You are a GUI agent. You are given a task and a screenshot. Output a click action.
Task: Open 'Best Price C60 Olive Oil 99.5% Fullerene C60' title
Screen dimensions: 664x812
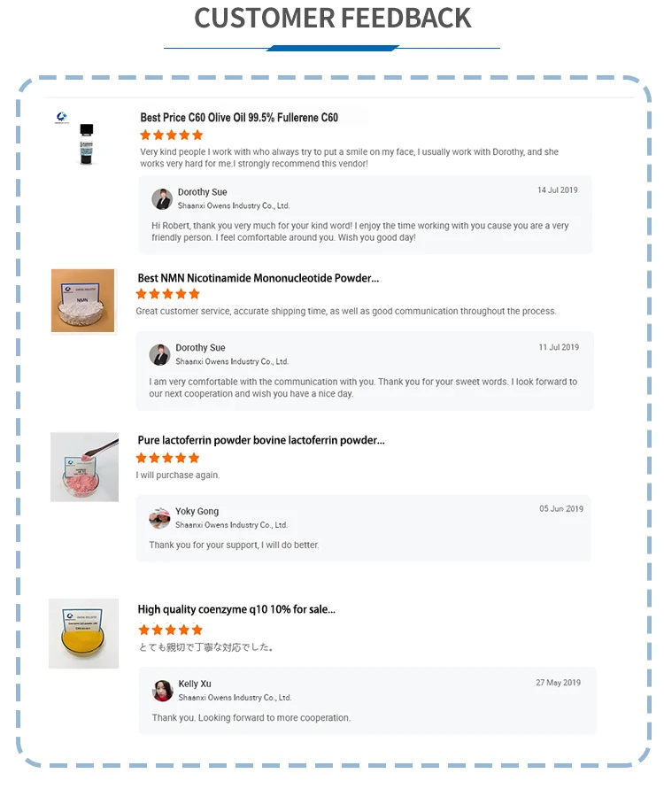pyautogui.click(x=239, y=118)
